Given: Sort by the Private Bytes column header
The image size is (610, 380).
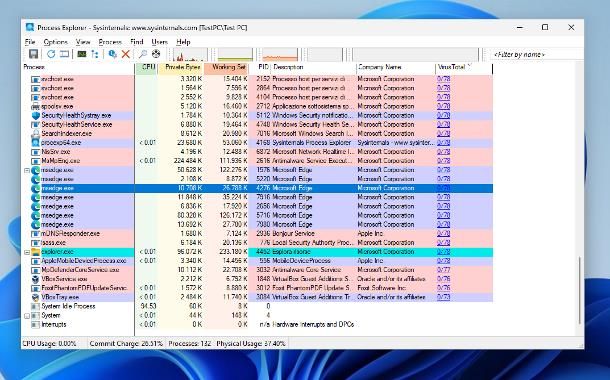Looking at the screenshot, I should click(181, 67).
